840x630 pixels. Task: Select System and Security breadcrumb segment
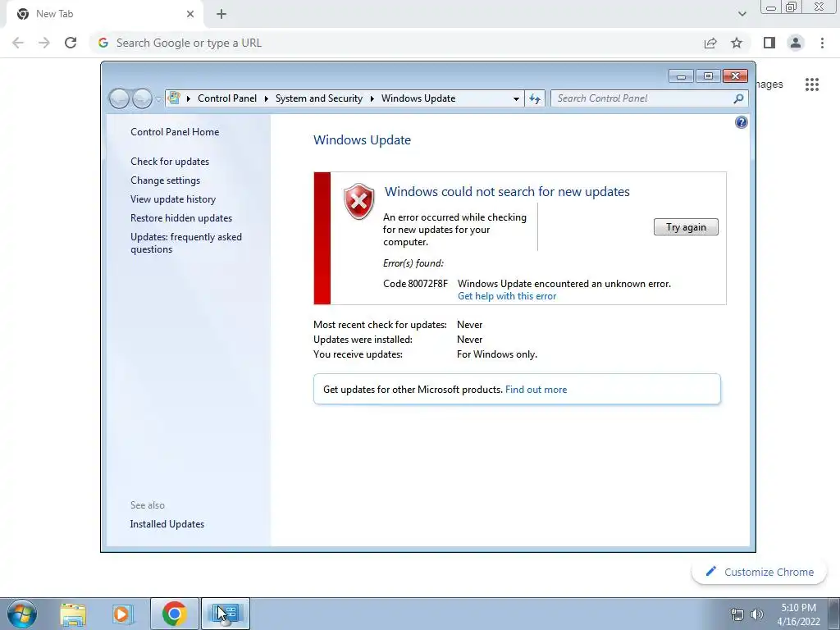(x=319, y=98)
